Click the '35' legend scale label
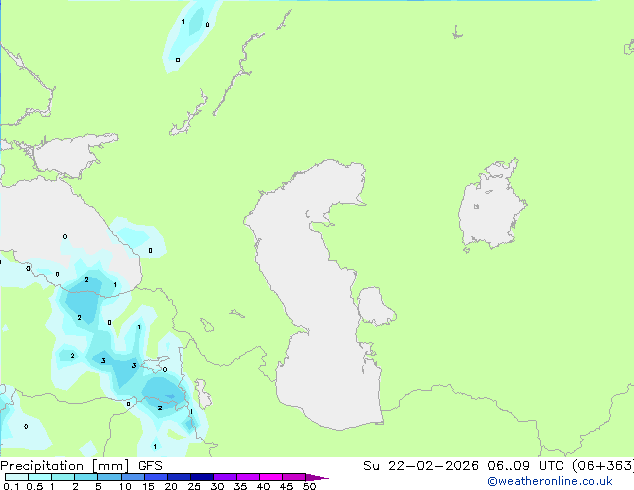Image resolution: width=634 pixels, height=490 pixels. 240,486
